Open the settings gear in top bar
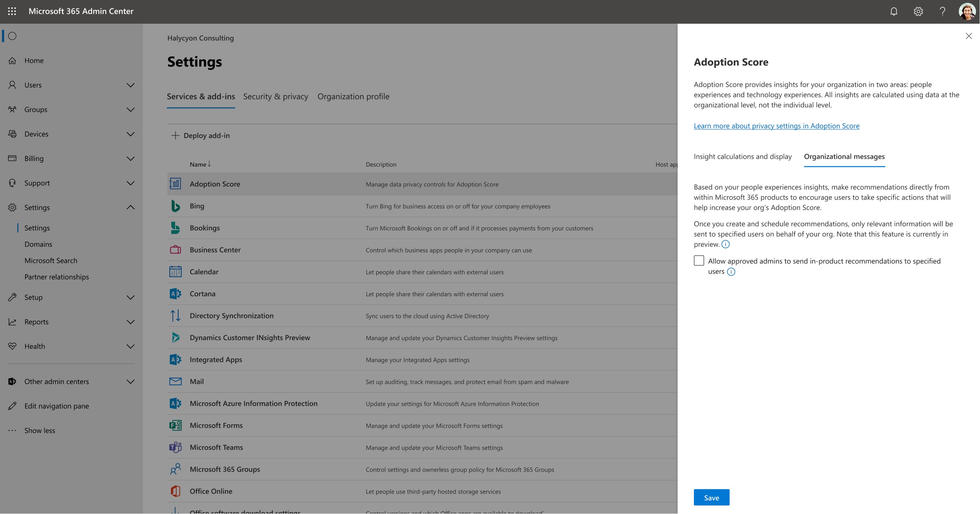 918,11
